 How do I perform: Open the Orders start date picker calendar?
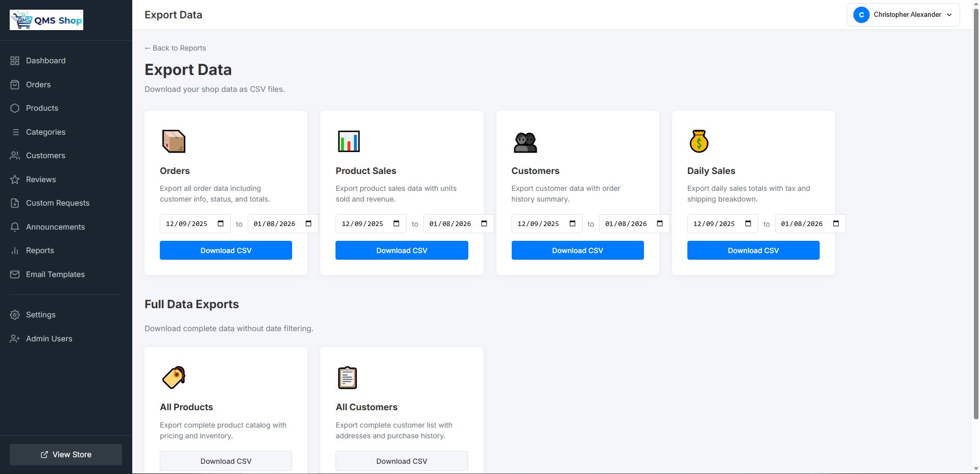click(x=220, y=223)
